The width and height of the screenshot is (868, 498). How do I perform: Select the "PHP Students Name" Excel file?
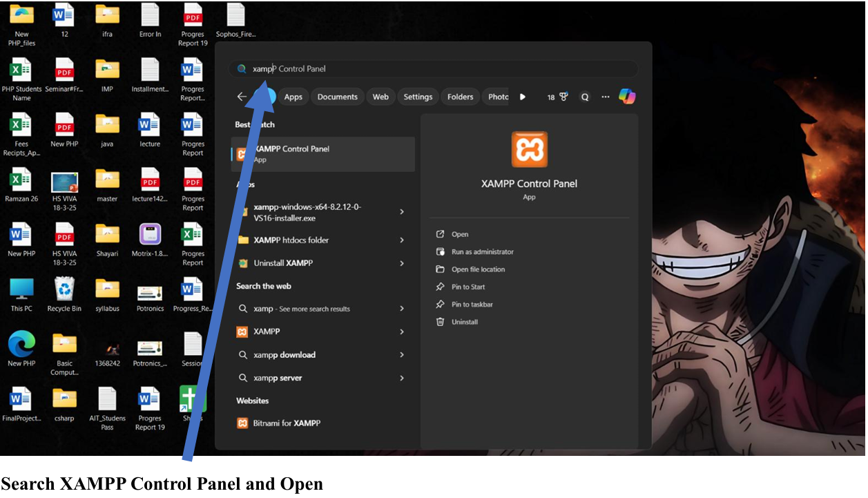21,79
